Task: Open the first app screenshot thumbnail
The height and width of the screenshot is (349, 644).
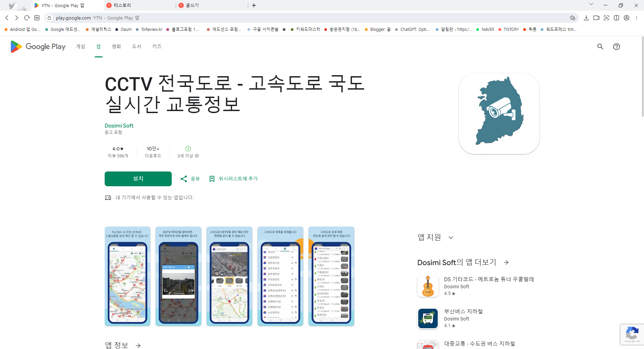Action: (127, 277)
